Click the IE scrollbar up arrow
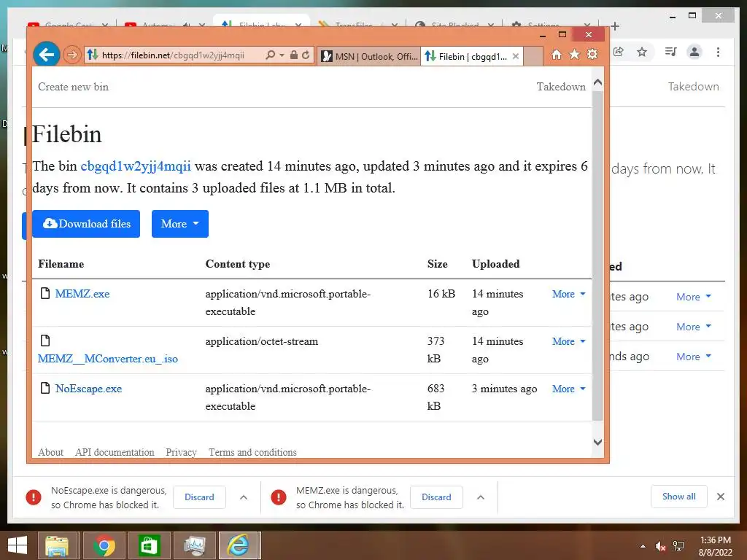Screen dimensions: 747x560 [x=598, y=82]
